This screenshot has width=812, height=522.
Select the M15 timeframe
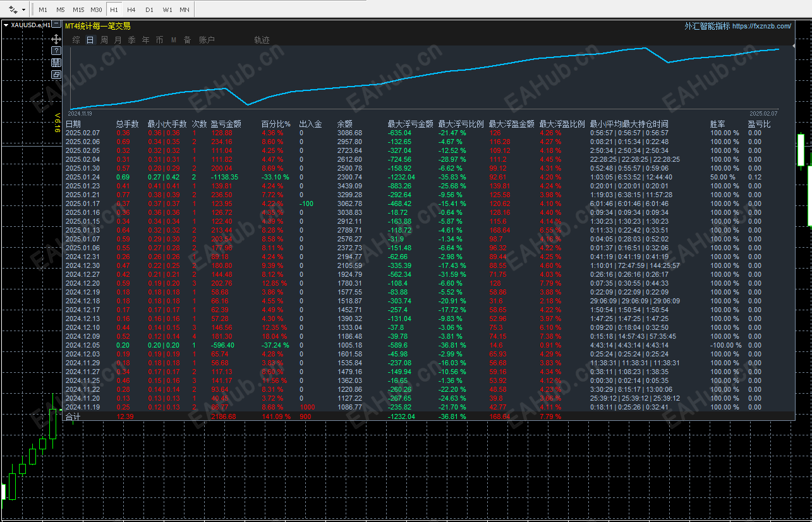click(x=78, y=10)
